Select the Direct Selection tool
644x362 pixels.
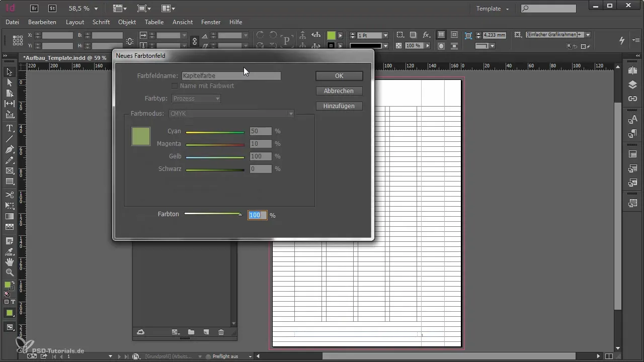coord(9,82)
